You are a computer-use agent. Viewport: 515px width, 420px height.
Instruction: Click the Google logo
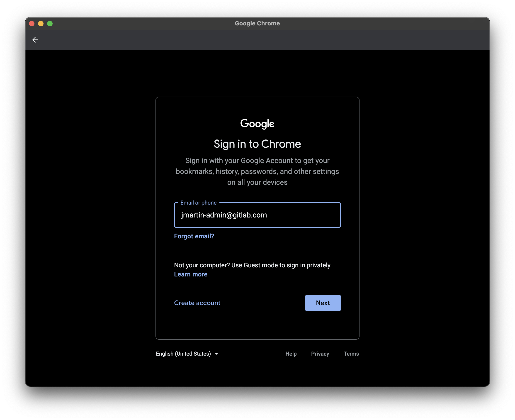(257, 124)
